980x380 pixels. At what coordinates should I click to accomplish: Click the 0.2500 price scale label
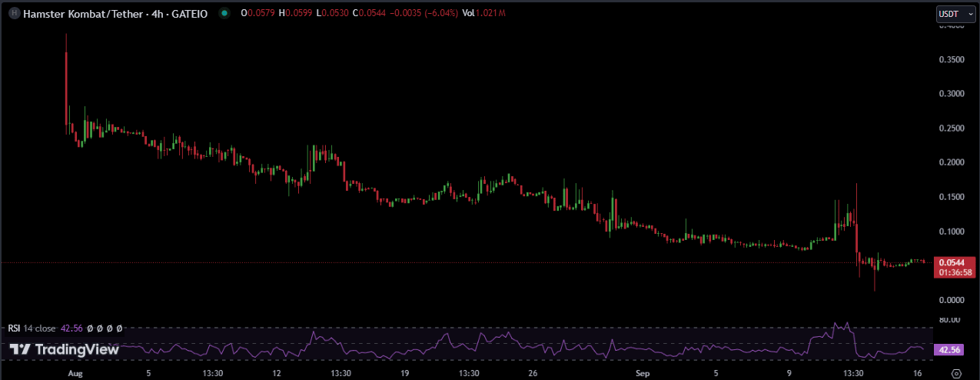coord(951,128)
